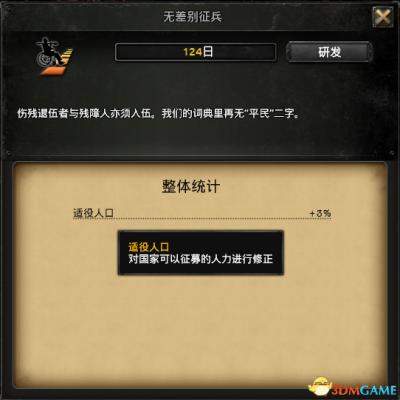This screenshot has width=400, height=400.
Task: Click the 整体统计 heading
Action: click(191, 186)
